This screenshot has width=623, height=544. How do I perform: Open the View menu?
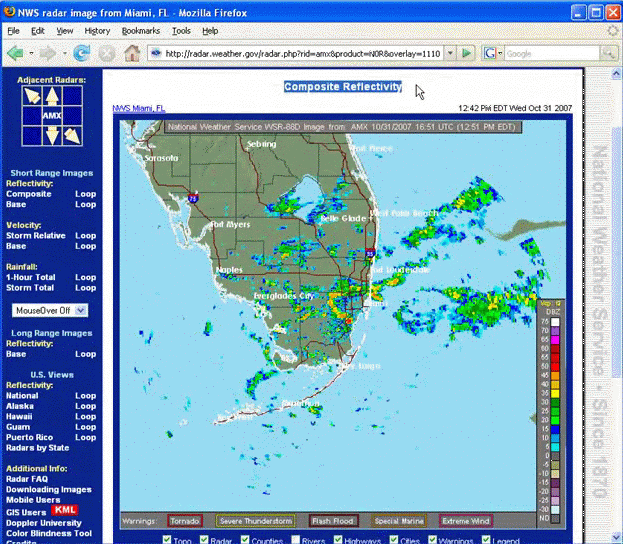click(64, 31)
